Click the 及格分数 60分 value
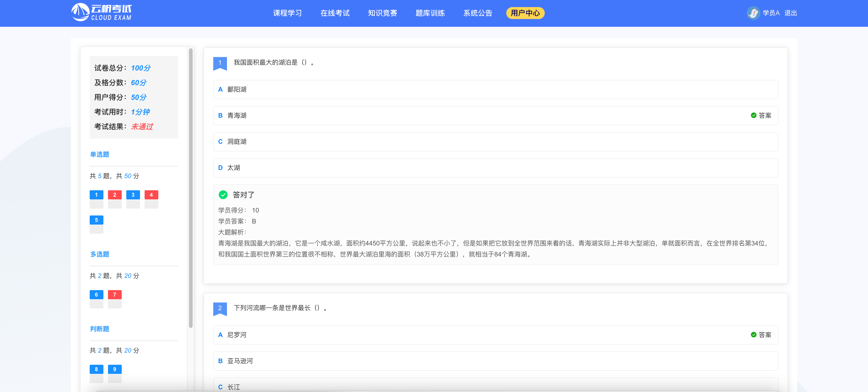 click(x=138, y=83)
